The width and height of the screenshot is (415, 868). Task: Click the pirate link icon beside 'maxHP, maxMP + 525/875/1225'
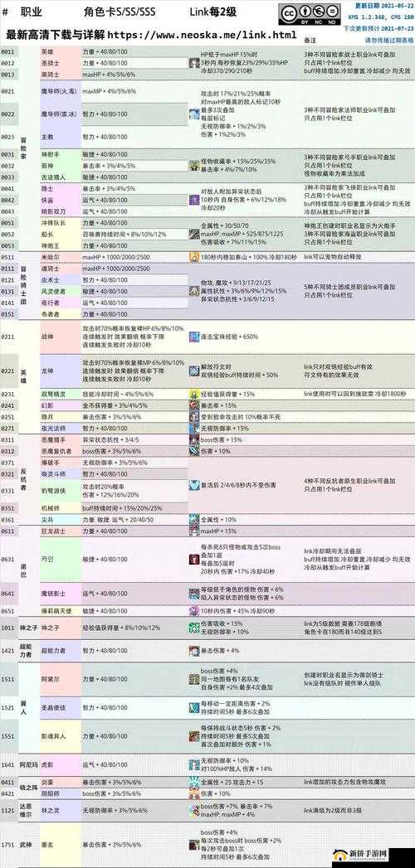point(194,234)
